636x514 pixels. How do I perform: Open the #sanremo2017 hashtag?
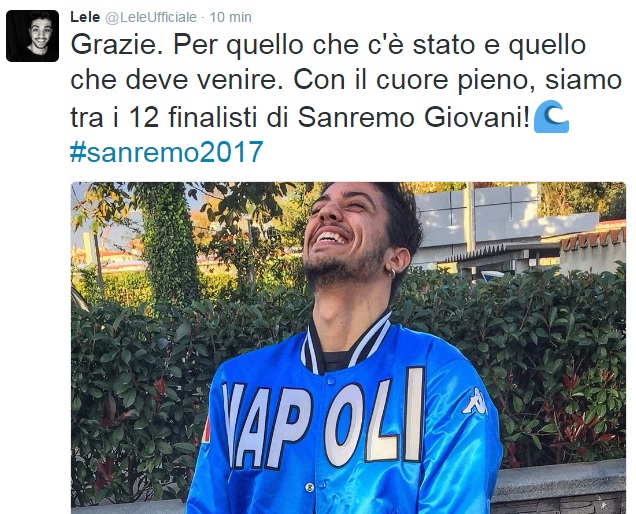[167, 152]
